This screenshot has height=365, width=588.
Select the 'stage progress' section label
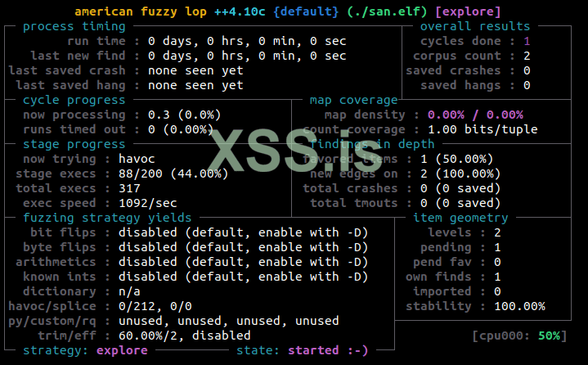pos(74,144)
